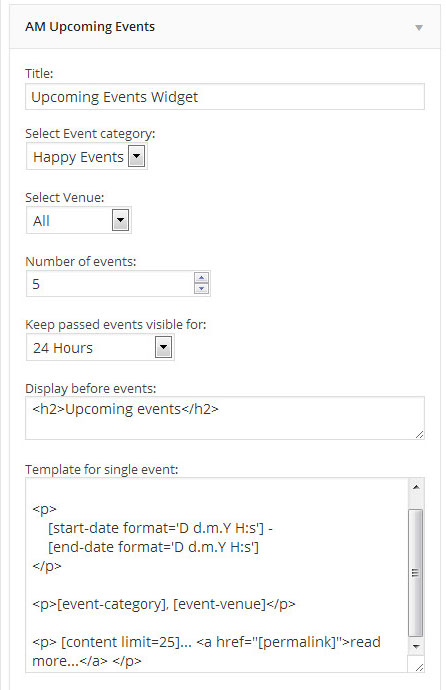Image resolution: width=446 pixels, height=690 pixels.
Task: Click the AM Upcoming Events header
Action: coord(225,26)
